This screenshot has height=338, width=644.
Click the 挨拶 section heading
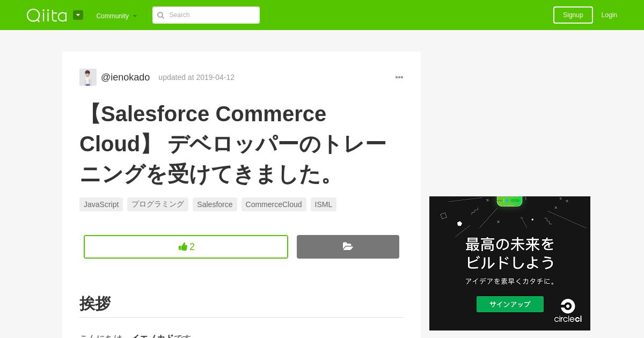point(95,304)
